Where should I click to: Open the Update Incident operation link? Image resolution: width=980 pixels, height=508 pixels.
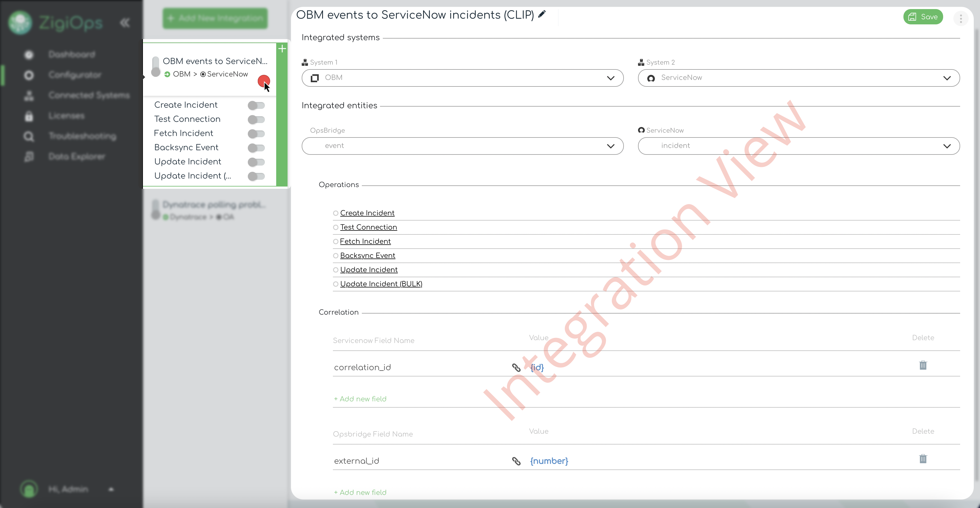[369, 270]
